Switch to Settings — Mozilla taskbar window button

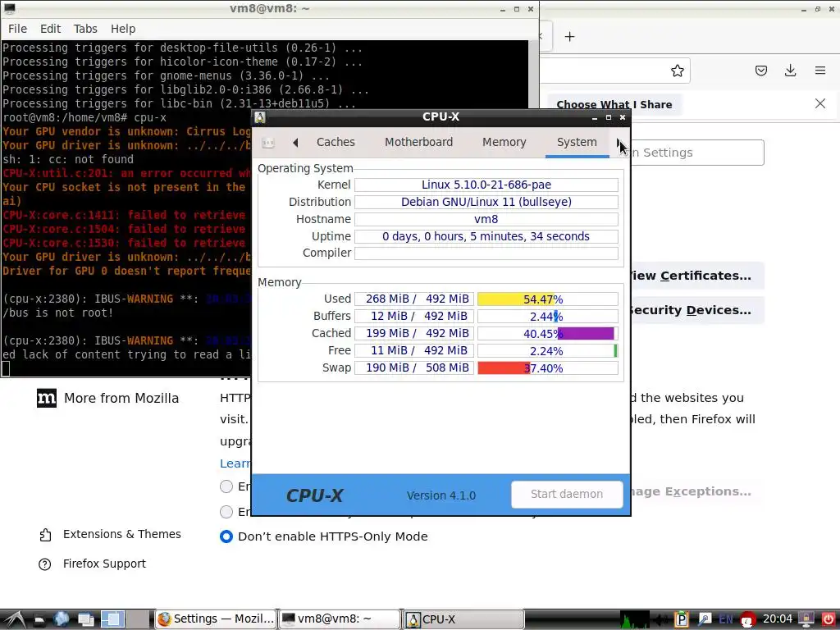click(x=216, y=619)
